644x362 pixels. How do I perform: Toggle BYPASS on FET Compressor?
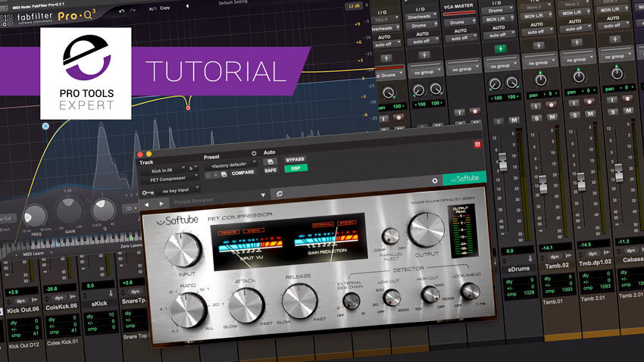coord(295,160)
